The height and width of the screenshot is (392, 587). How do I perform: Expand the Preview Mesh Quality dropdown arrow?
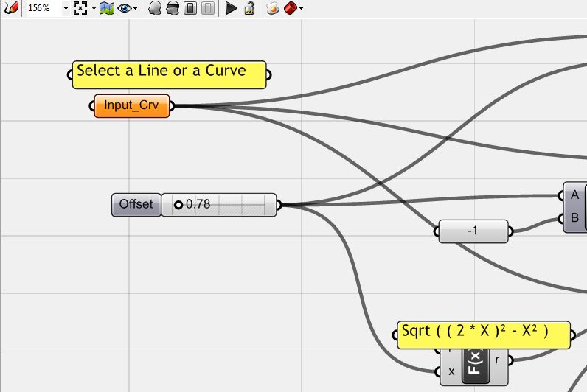coord(301,9)
